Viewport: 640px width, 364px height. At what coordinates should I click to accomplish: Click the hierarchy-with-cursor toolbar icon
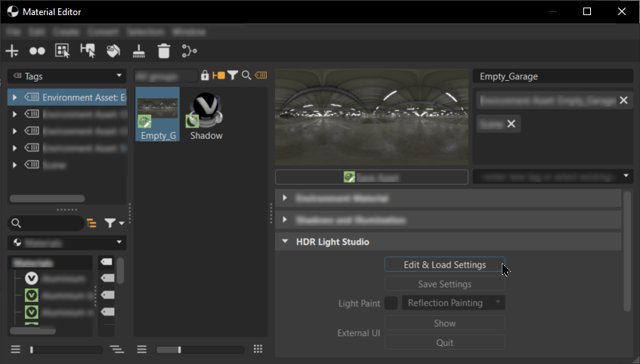[x=88, y=51]
